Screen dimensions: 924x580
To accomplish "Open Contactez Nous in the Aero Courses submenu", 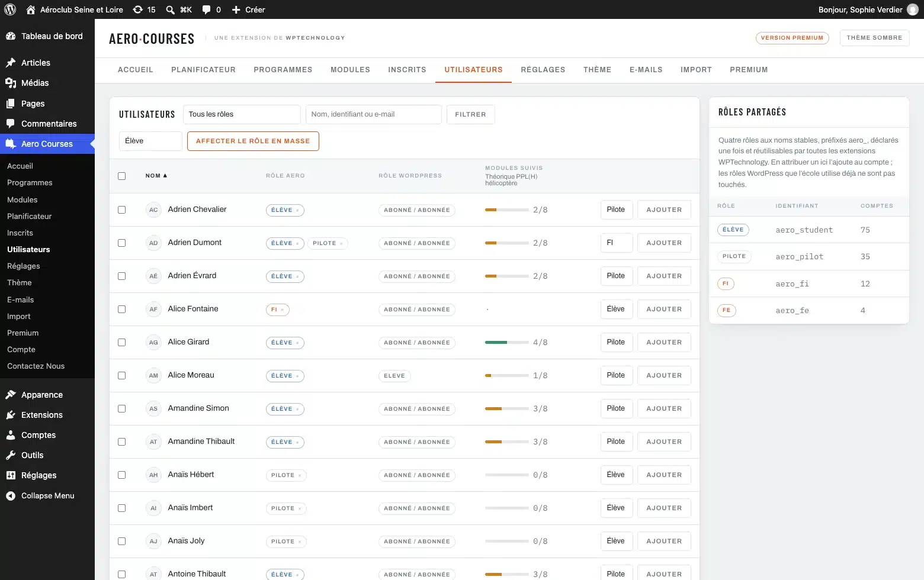I will [36, 366].
